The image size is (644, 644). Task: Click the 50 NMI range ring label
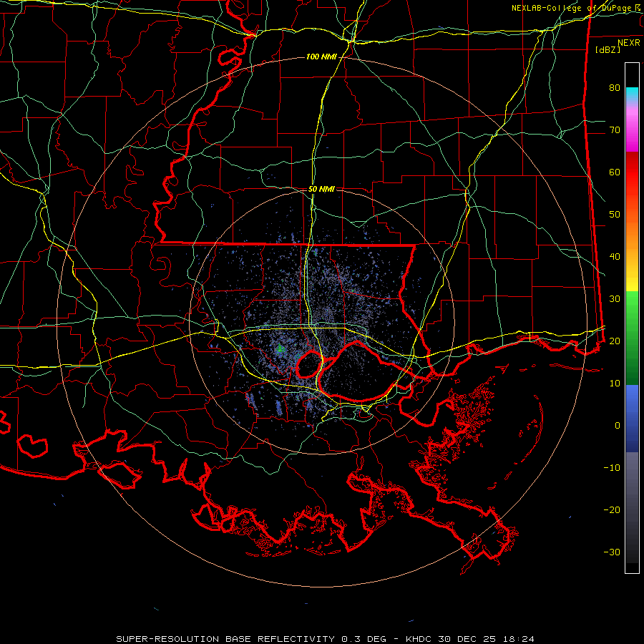pyautogui.click(x=321, y=189)
